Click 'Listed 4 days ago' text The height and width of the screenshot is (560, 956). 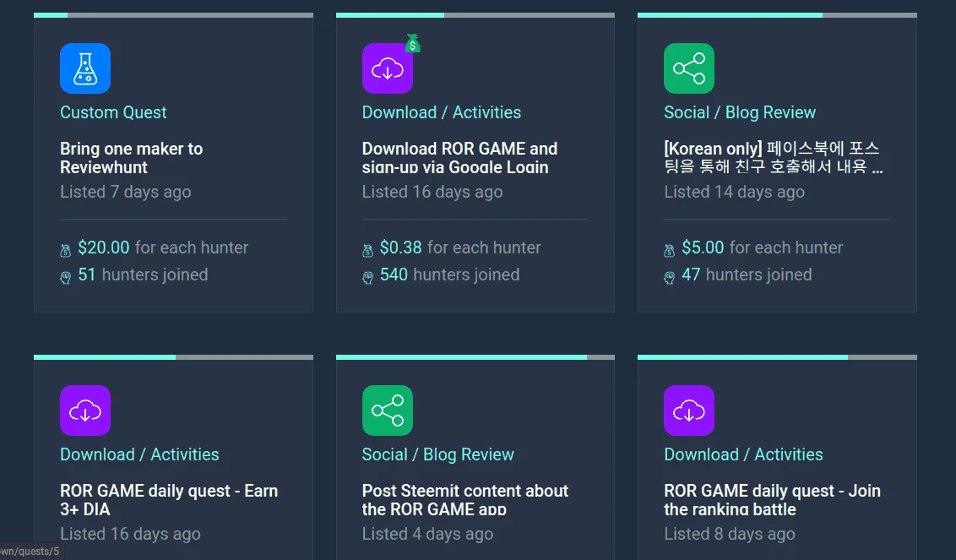427,535
